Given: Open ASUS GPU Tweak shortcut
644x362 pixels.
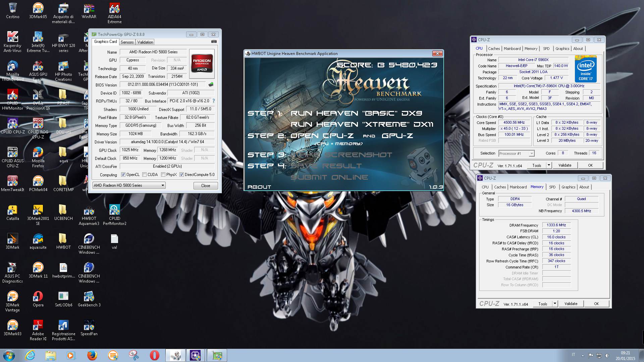Looking at the screenshot, I should (38, 71).
